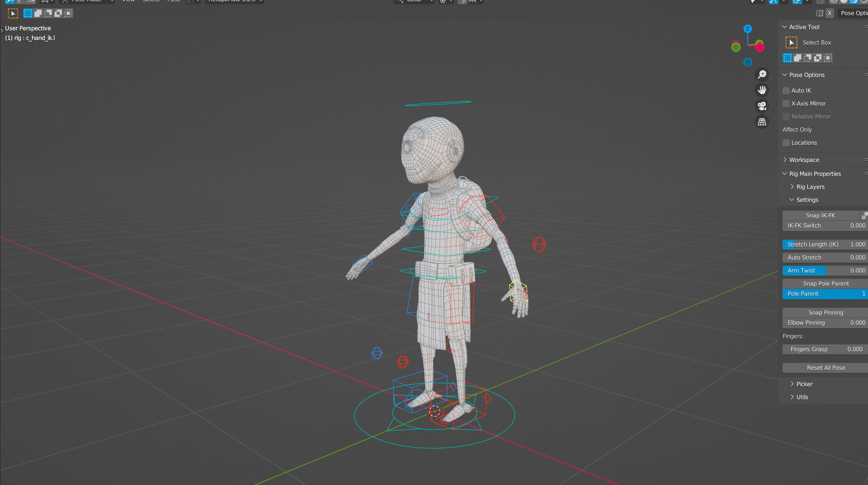868x485 pixels.
Task: Pick Set New mode in Active Tool panel
Action: (787, 58)
